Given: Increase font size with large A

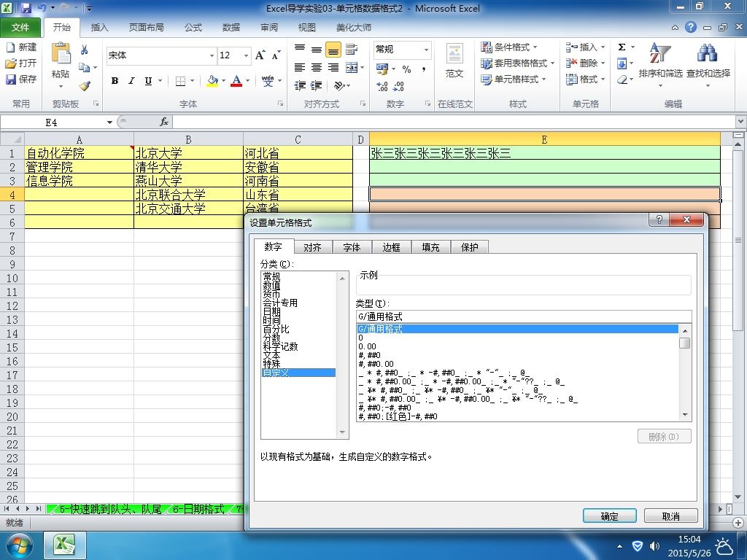Looking at the screenshot, I should click(x=260, y=55).
